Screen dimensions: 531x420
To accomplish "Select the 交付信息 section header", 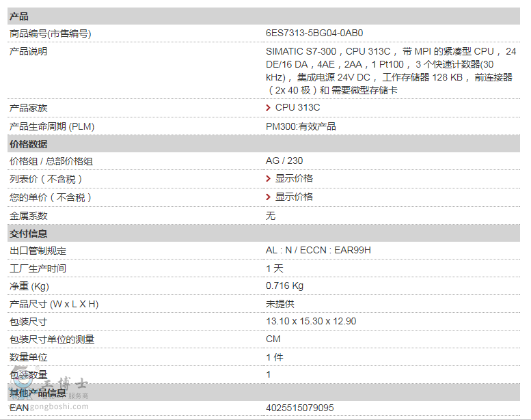I will point(29,234).
